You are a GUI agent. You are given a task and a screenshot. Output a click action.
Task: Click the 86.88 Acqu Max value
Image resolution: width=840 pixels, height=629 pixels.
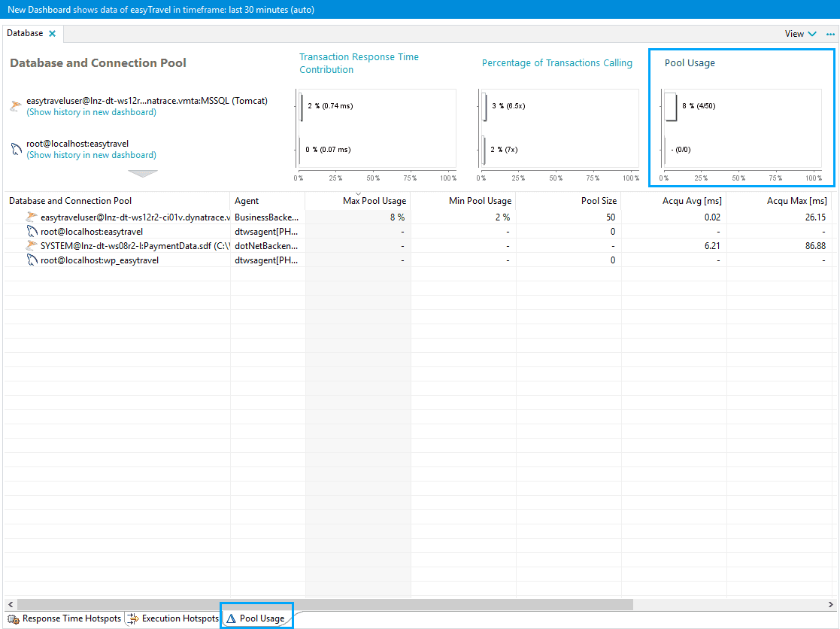[x=815, y=246]
